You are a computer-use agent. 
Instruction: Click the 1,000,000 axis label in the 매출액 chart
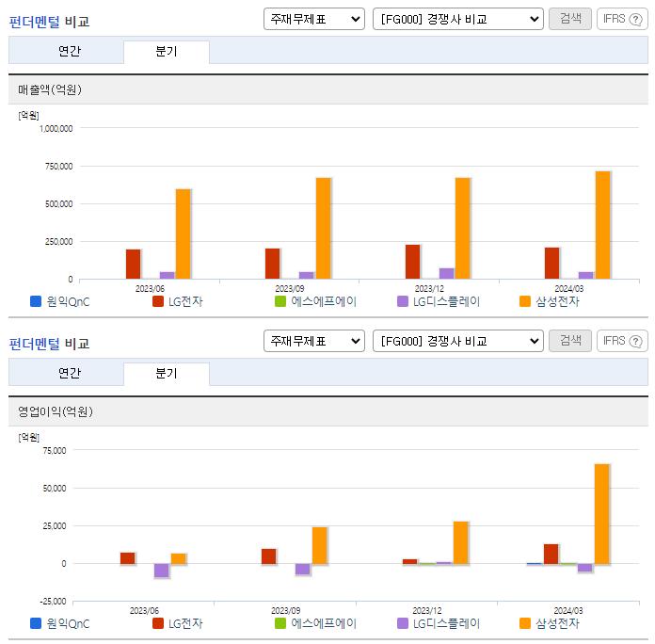pyautogui.click(x=56, y=129)
